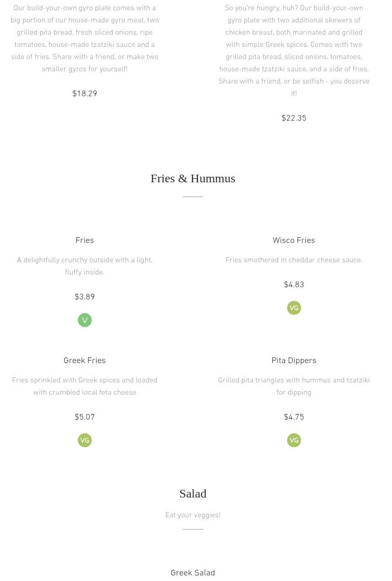Click the VG badge under Greek Fries
Viewport: 392px width, 581px height.
pyautogui.click(x=85, y=440)
